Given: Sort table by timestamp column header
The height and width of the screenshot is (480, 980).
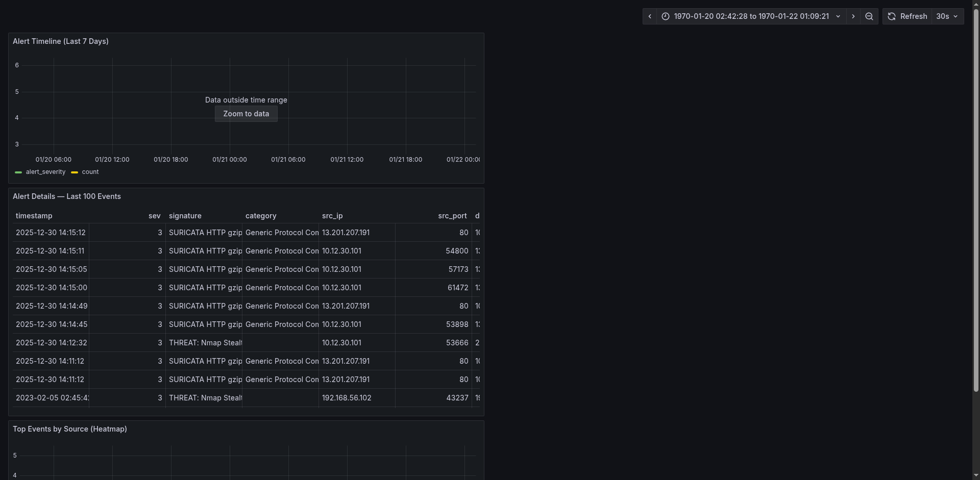Looking at the screenshot, I should tap(34, 216).
